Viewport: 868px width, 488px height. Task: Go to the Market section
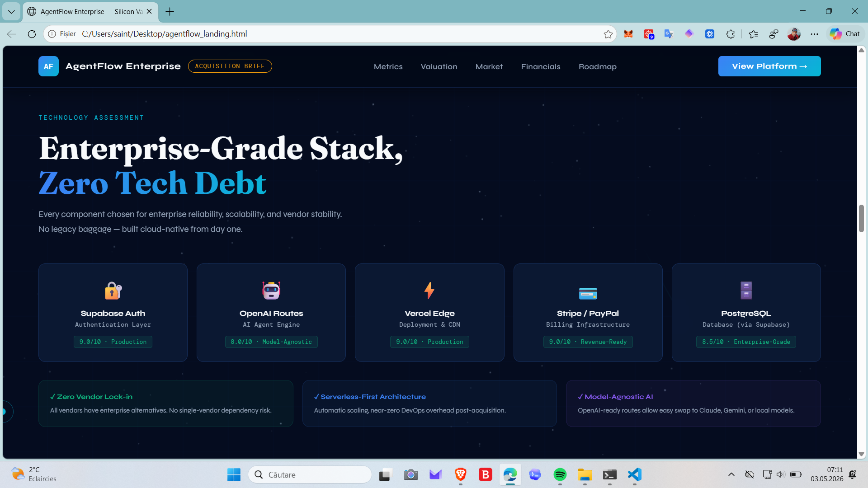tap(489, 66)
